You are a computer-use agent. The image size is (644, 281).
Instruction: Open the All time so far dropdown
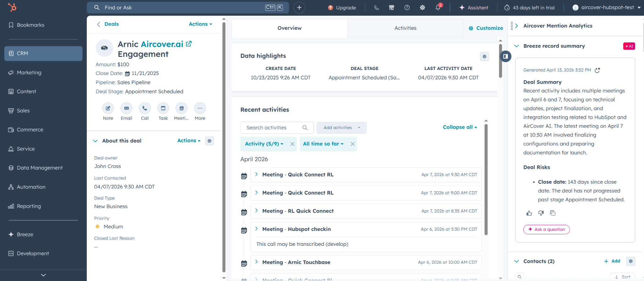tap(323, 144)
